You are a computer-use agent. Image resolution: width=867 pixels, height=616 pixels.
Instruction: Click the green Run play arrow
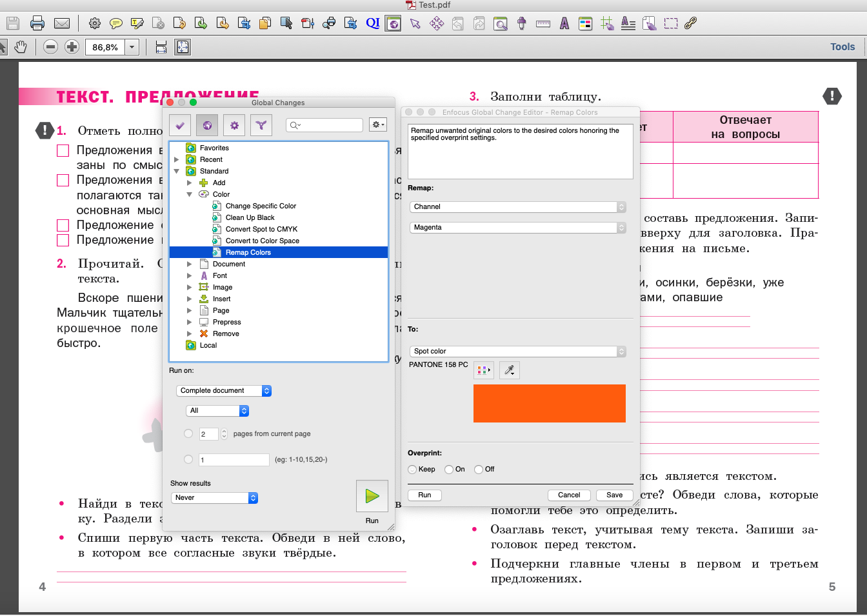tap(372, 496)
